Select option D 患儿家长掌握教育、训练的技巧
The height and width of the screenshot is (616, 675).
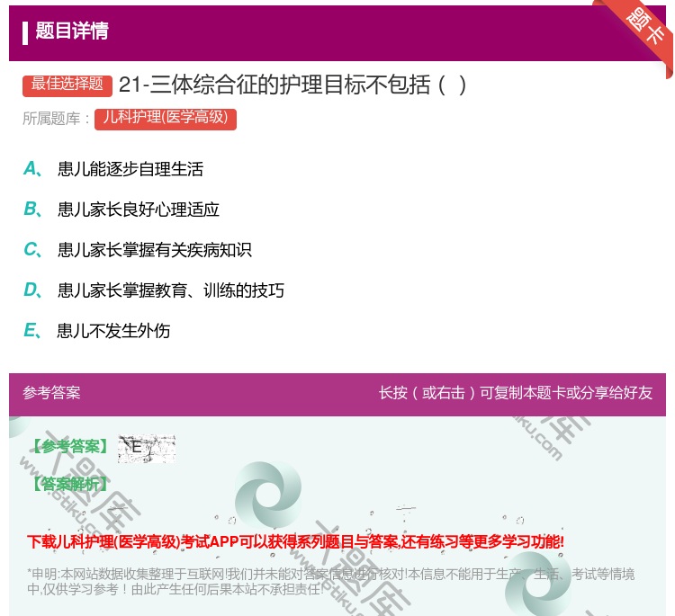click(x=154, y=290)
